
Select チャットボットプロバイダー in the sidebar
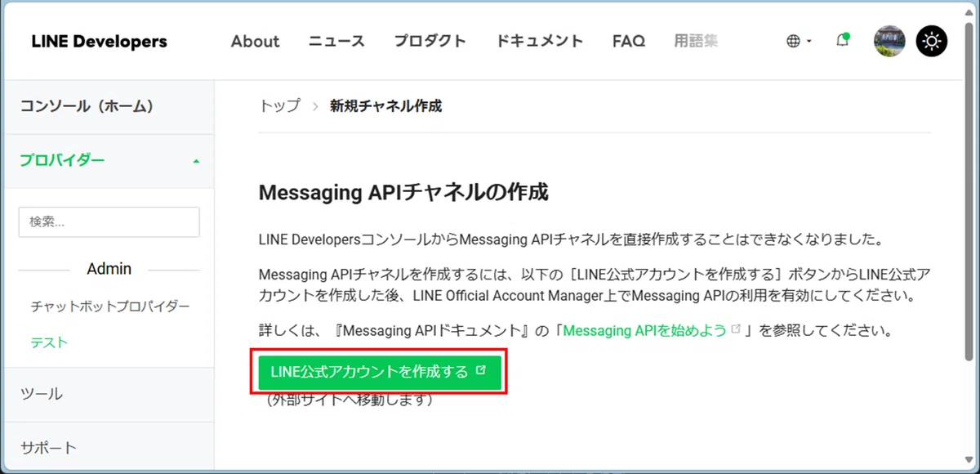tap(110, 306)
